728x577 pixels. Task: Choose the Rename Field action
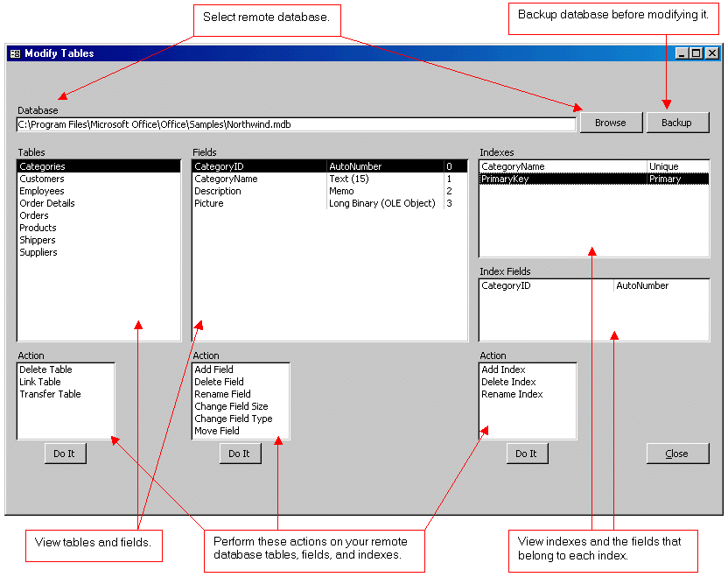click(x=222, y=394)
